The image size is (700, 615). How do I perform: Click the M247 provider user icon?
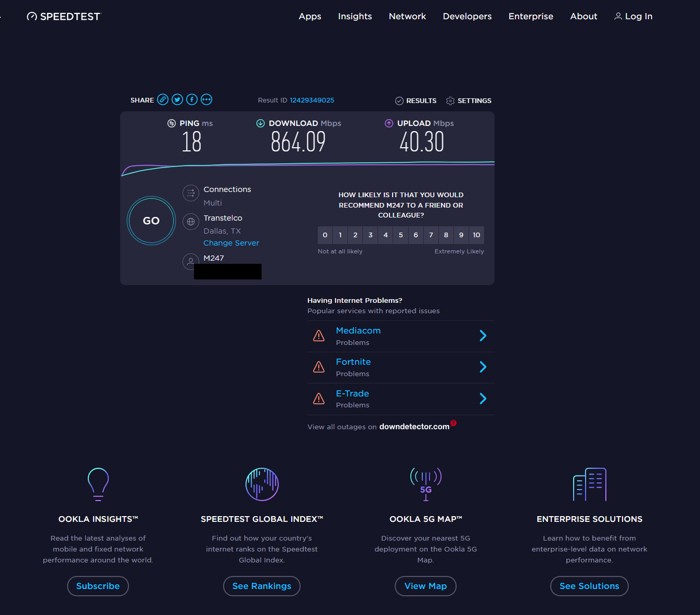coord(191,261)
